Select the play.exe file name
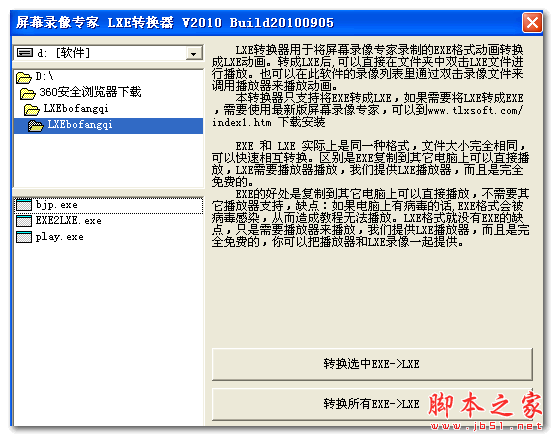 click(x=60, y=237)
